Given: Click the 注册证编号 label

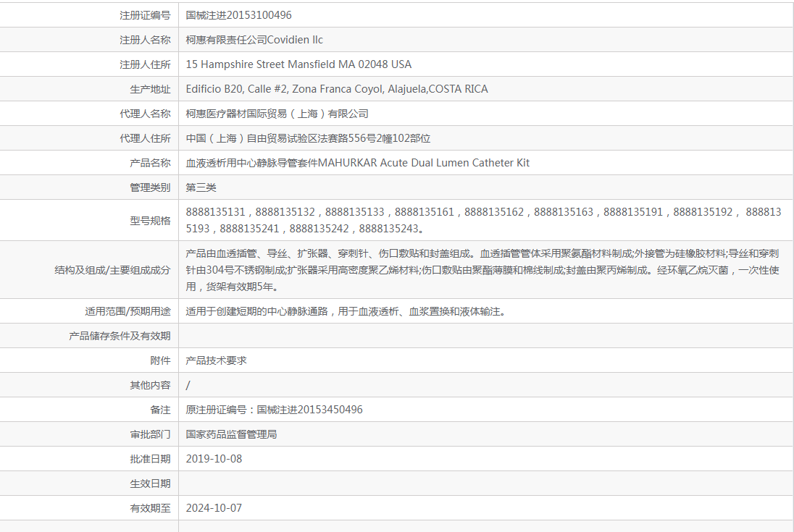Looking at the screenshot, I should (x=145, y=15).
